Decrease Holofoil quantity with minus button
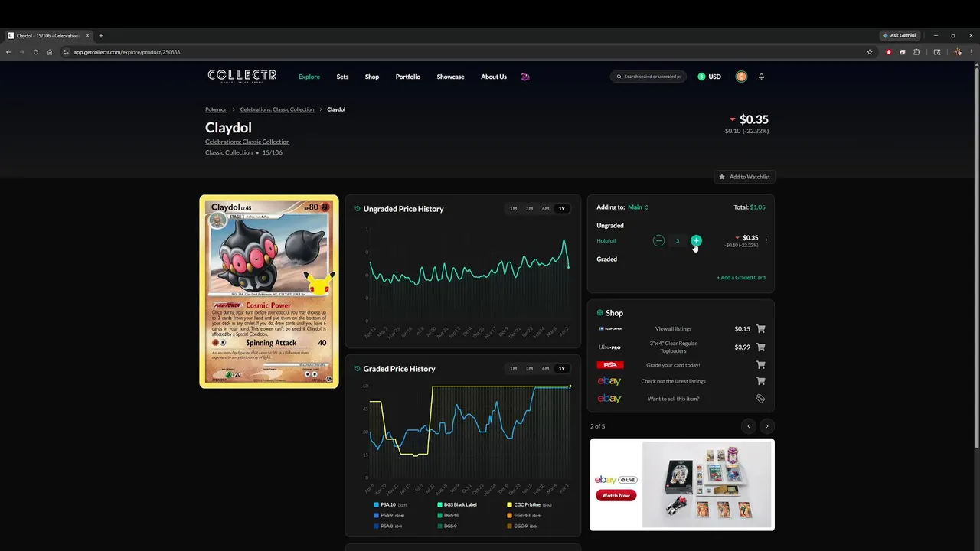Screen dimensions: 980x551 click(658, 241)
